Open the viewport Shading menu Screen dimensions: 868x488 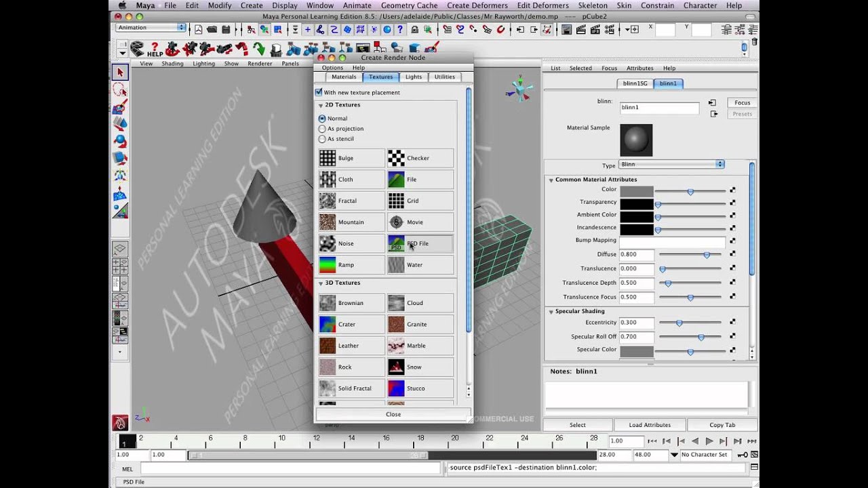click(172, 64)
